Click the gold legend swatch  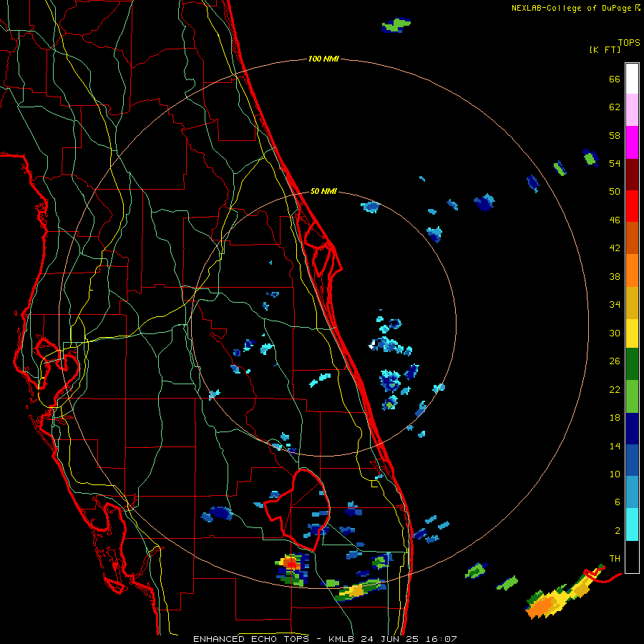click(x=632, y=303)
